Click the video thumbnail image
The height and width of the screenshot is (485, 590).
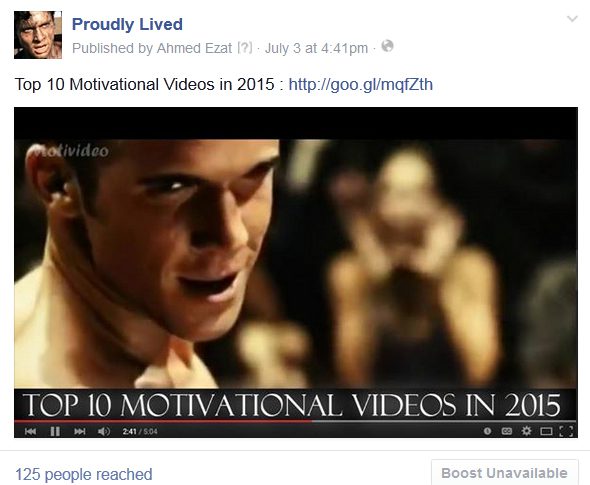tap(296, 263)
